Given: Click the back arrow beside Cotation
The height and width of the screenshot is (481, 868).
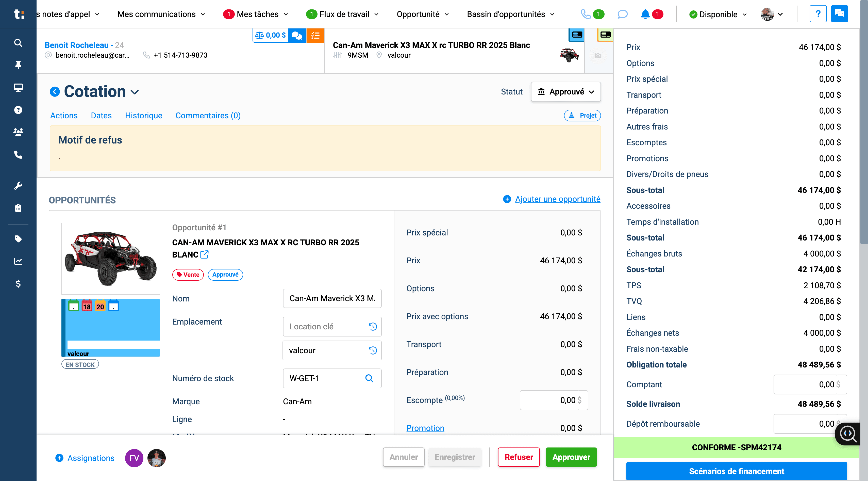Looking at the screenshot, I should pyautogui.click(x=55, y=92).
